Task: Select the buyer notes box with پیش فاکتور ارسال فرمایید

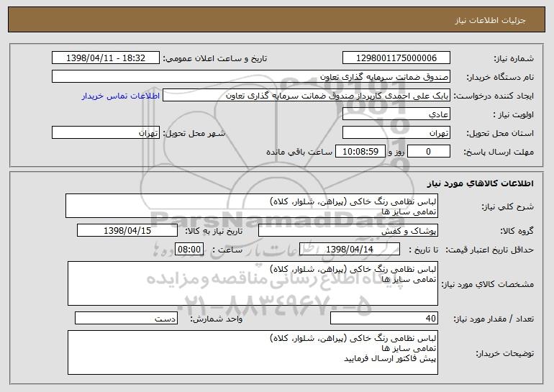Action: coord(253,352)
